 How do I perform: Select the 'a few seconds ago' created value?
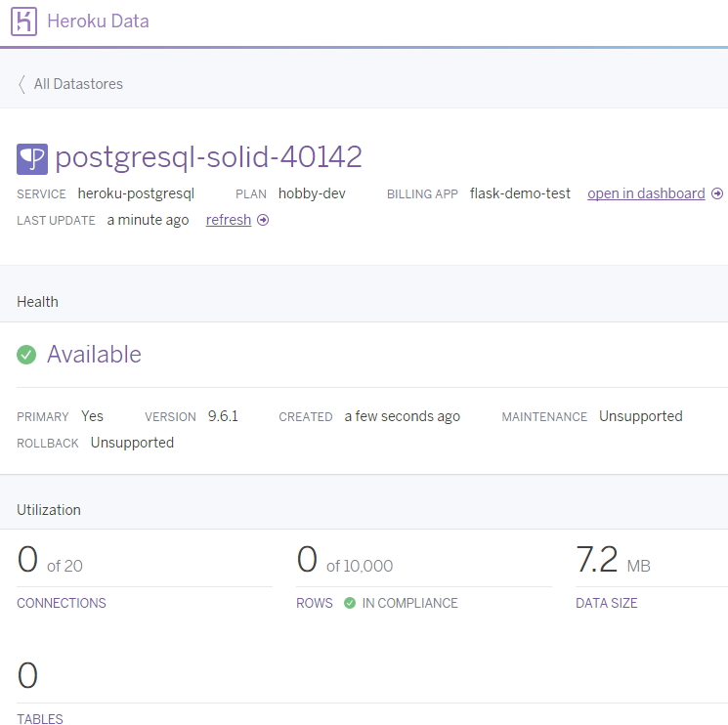point(402,416)
